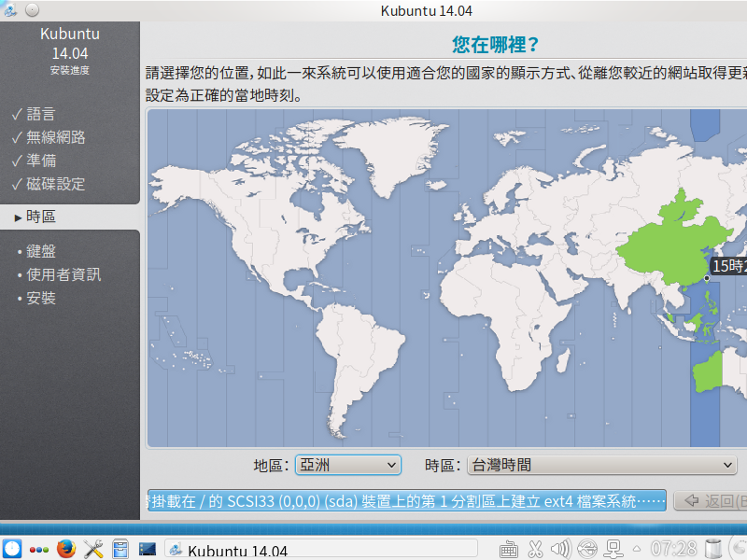This screenshot has height=560, width=747.
Task: Click the 07:28 panel clock
Action: (x=673, y=549)
